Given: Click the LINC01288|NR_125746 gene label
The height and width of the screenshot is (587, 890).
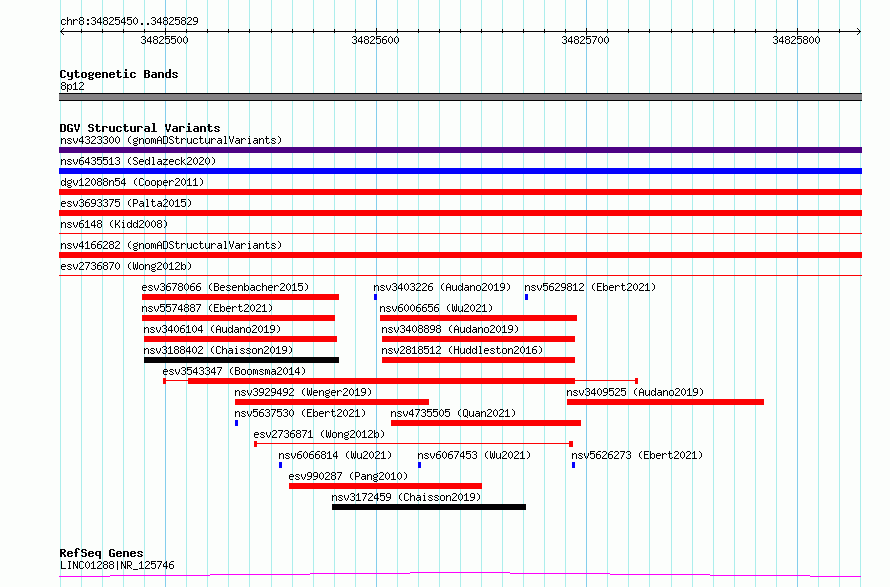Looking at the screenshot, I should tap(117, 565).
